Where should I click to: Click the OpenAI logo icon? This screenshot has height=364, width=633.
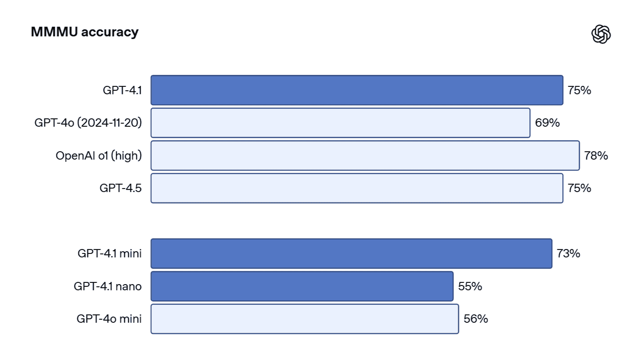pos(601,34)
